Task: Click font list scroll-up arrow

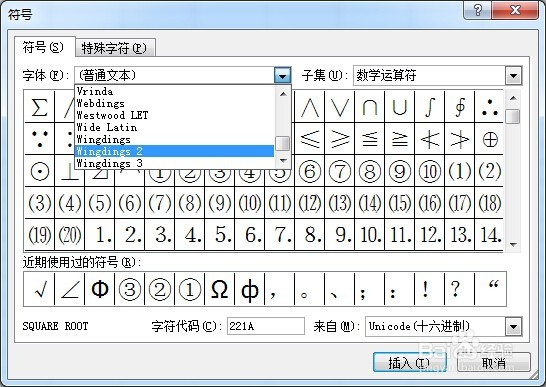Action: click(283, 93)
